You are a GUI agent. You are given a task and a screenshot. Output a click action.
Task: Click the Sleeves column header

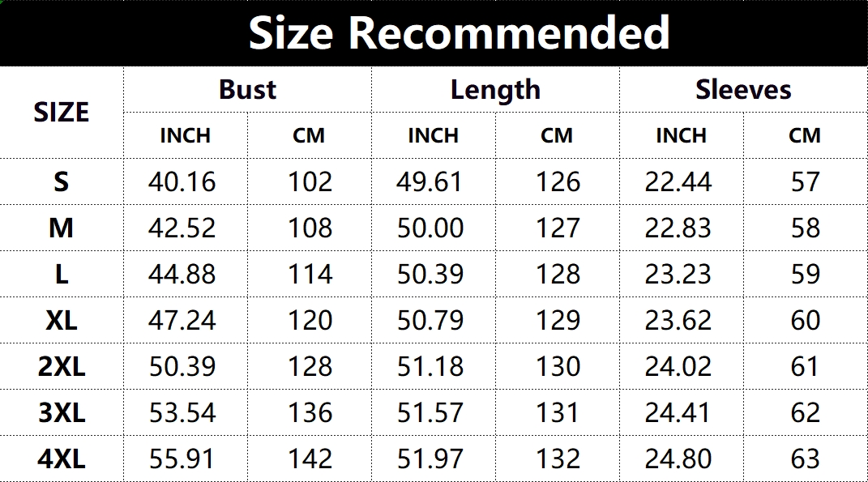coord(743,89)
